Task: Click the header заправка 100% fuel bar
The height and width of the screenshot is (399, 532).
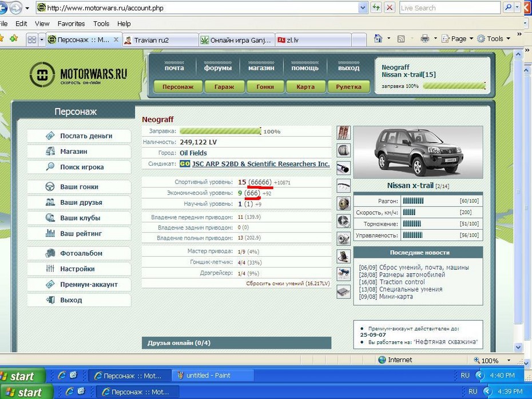Action: click(455, 86)
